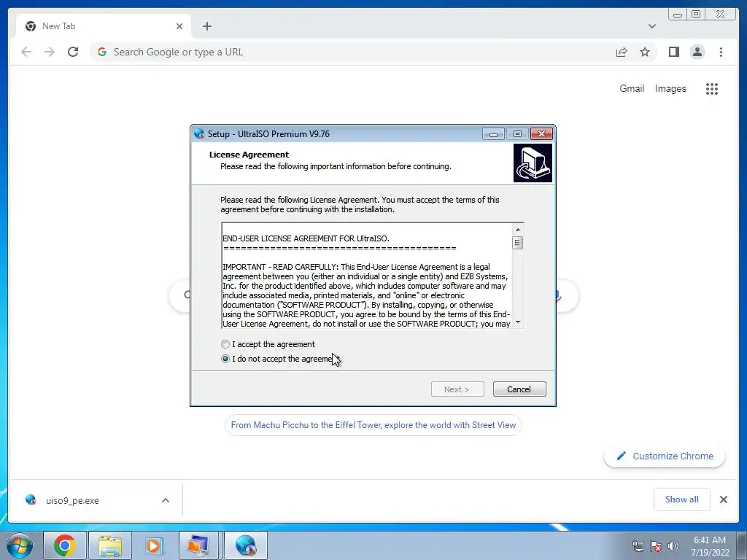Go forward in Chrome
This screenshot has height=560, width=747.
point(50,52)
